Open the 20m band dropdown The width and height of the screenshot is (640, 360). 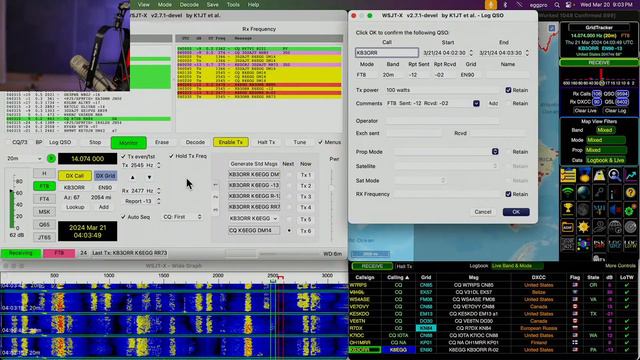(x=24, y=158)
